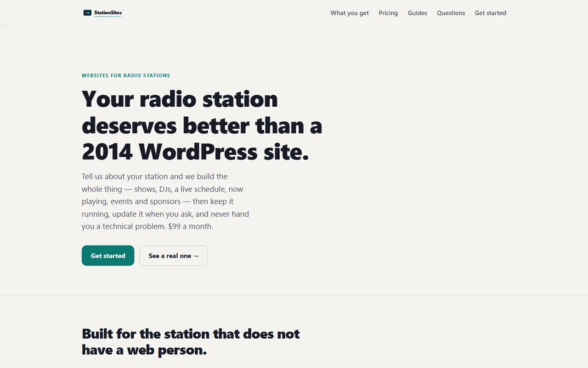Click the headline Your radio station deserves better
The image size is (588, 368).
click(202, 125)
